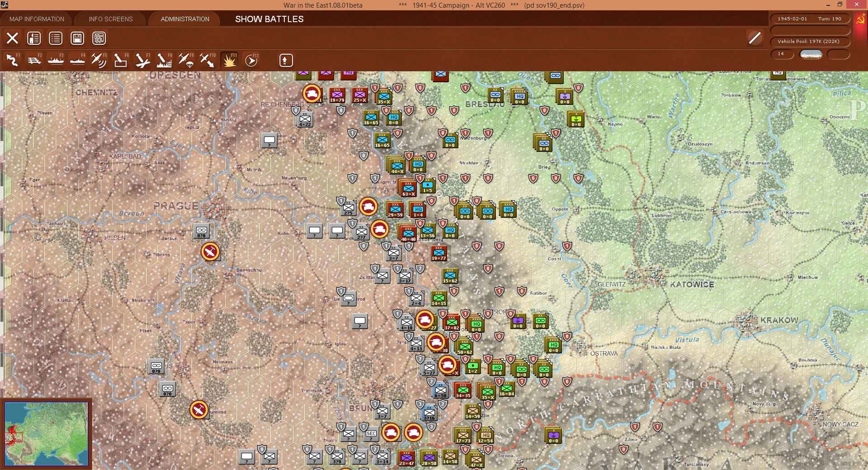Select the SEC unit counter
The height and width of the screenshot is (470, 868).
click(x=371, y=433)
